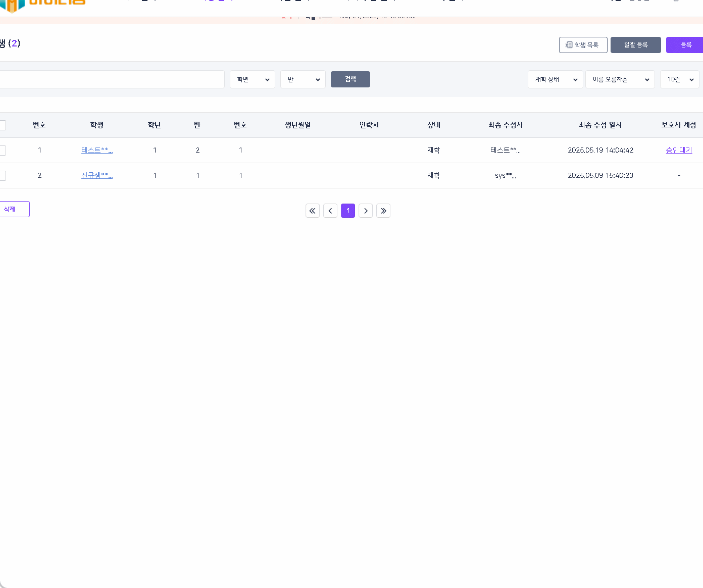The height and width of the screenshot is (588, 703).
Task: Go to the first page with double-left arrow
Action: coord(313,211)
